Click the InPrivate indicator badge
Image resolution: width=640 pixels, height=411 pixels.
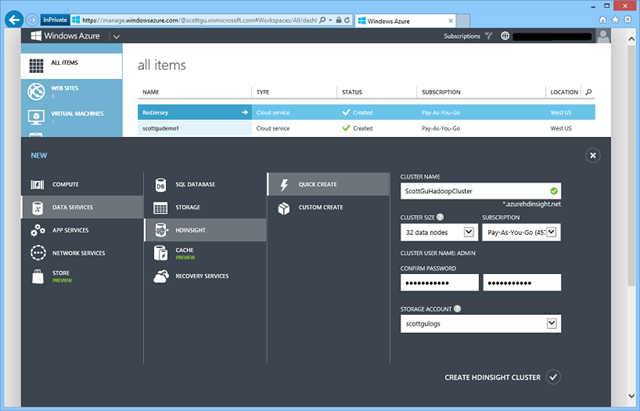click(55, 20)
